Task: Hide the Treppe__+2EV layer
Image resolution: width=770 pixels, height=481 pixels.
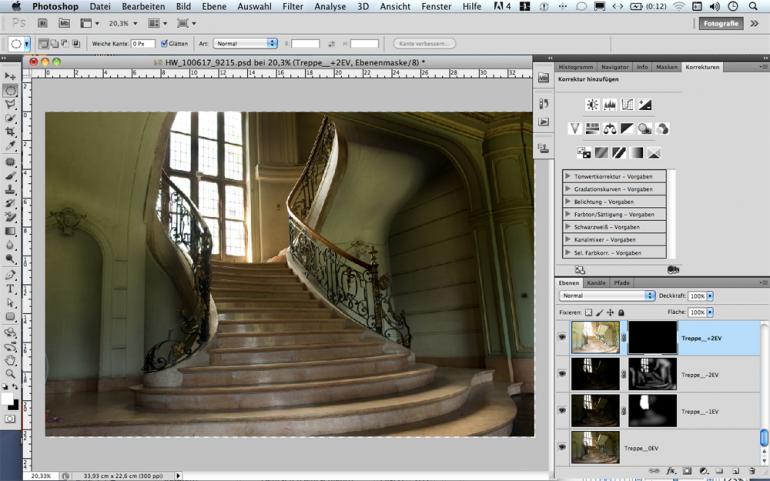Action: click(x=562, y=338)
